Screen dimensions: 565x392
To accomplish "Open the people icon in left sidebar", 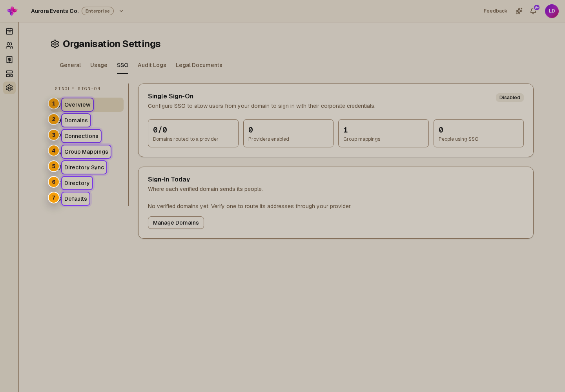I will coord(9,45).
